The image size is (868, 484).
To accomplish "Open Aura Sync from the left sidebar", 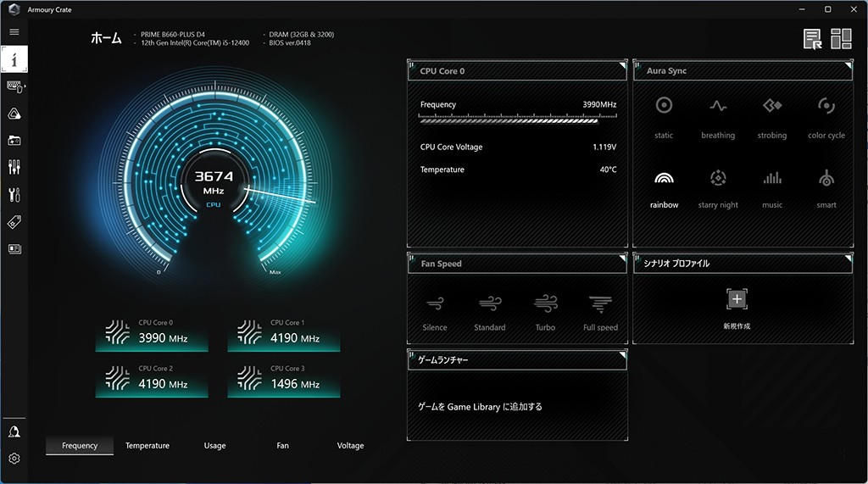I will click(x=14, y=114).
